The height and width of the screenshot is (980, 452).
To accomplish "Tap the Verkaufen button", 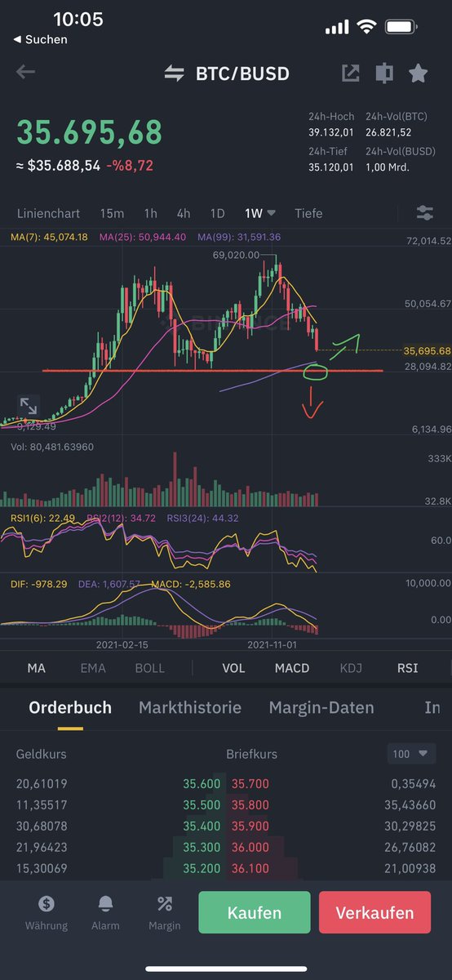I will pyautogui.click(x=374, y=913).
